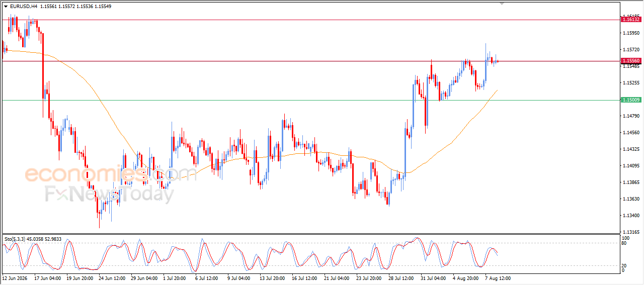Click the red 1.15560 current price tag
644x285 pixels.
631,61
